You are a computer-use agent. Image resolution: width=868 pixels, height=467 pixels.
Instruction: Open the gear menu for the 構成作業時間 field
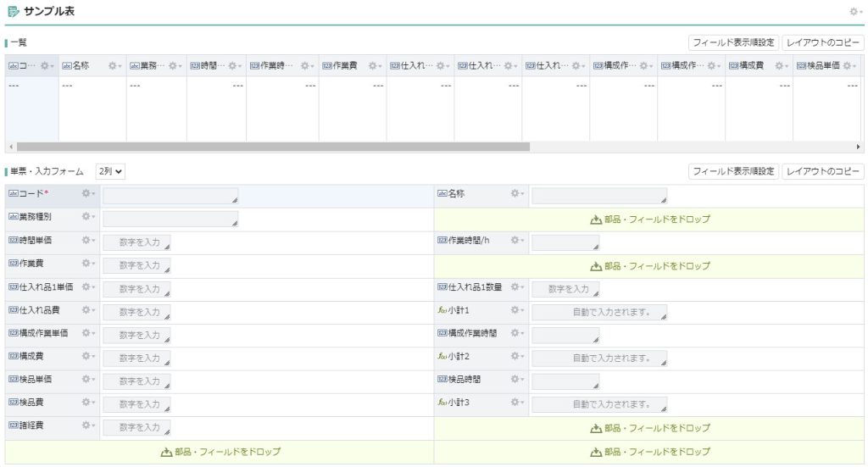516,333
